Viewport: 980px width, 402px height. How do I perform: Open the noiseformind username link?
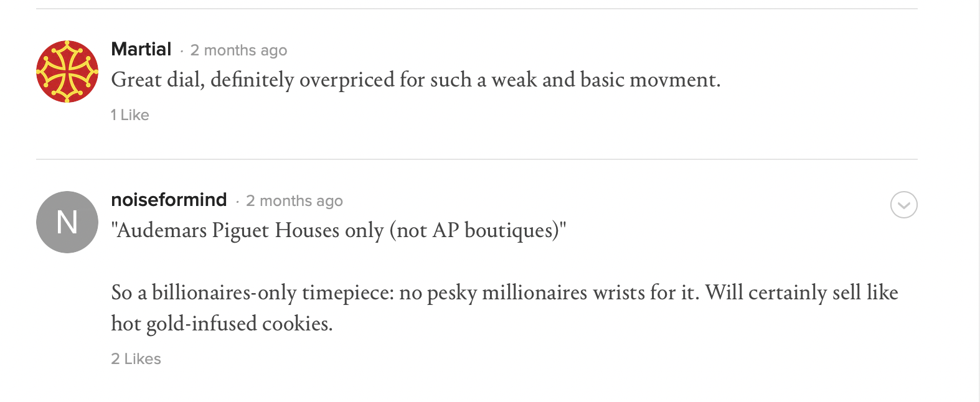169,200
